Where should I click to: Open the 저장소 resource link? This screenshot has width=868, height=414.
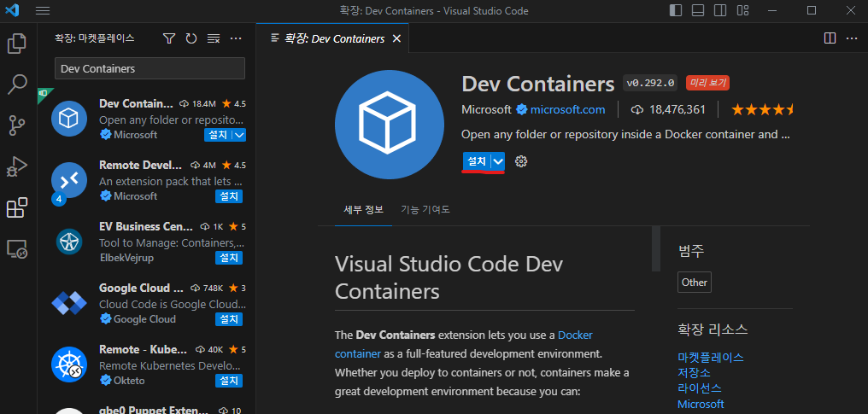click(695, 372)
